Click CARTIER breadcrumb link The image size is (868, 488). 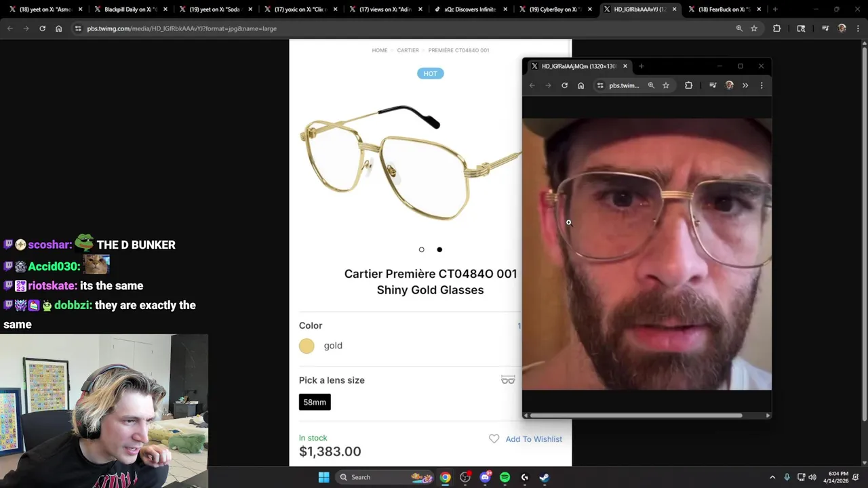tap(408, 50)
